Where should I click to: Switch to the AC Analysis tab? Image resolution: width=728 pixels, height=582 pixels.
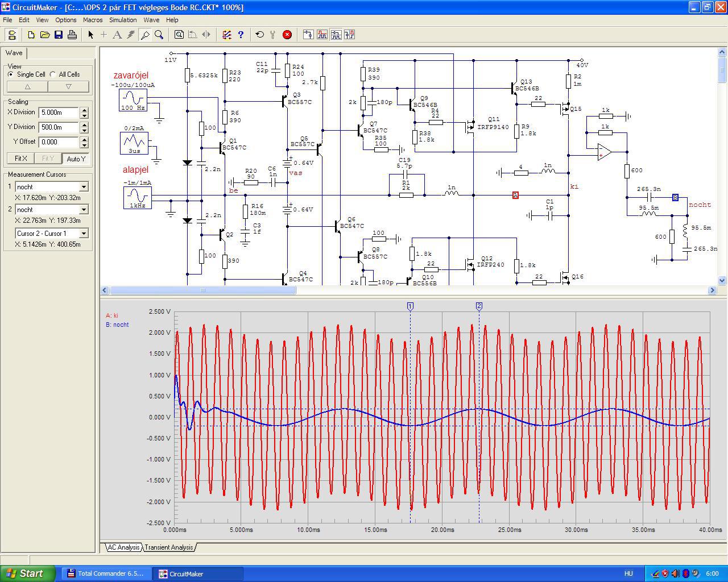point(123,547)
